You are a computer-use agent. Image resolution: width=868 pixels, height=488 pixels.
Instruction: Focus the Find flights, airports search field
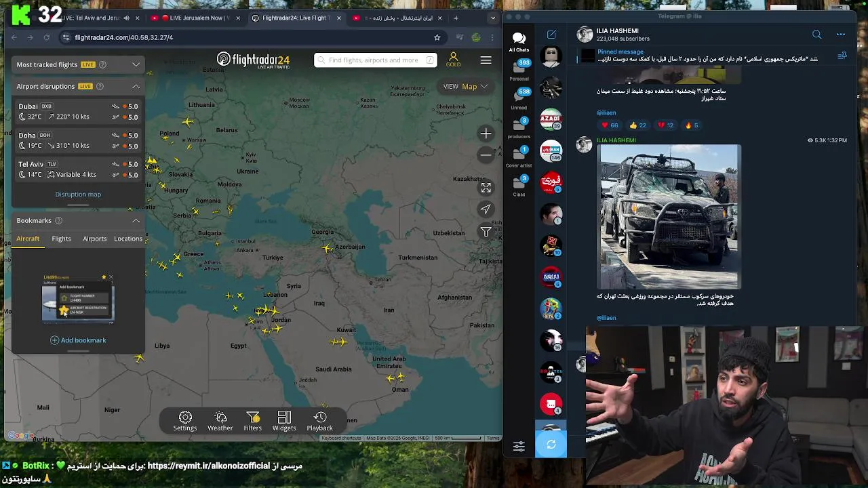(375, 60)
